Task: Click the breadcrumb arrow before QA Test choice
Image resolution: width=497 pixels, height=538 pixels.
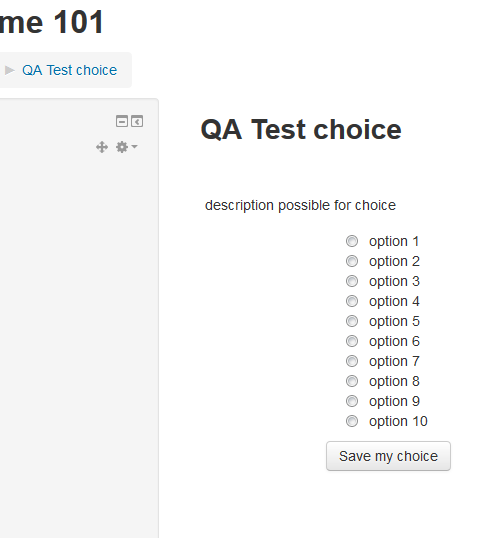Action: click(x=10, y=70)
